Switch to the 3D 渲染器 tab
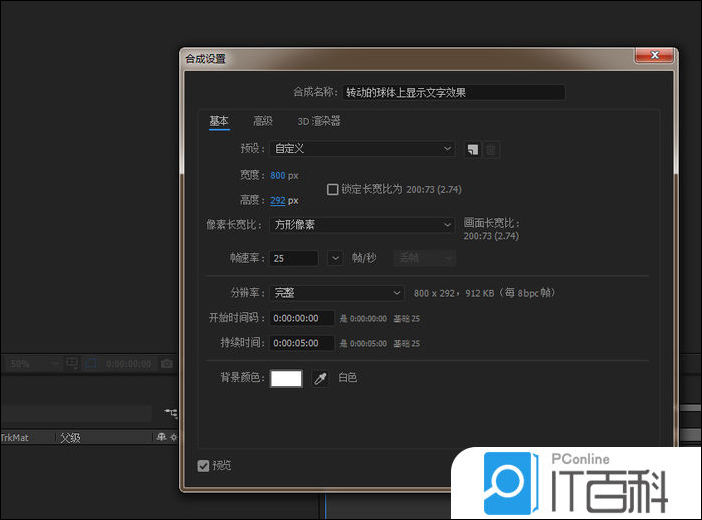 [x=319, y=121]
